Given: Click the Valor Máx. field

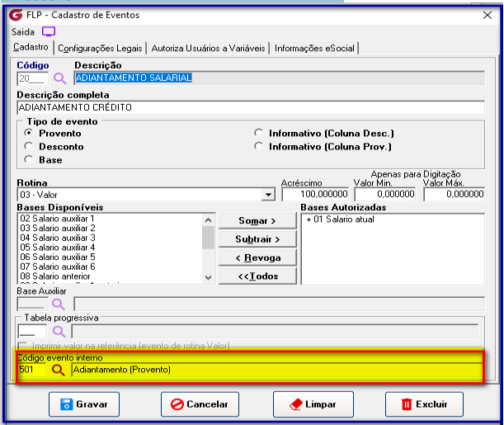Looking at the screenshot, I should tap(454, 194).
